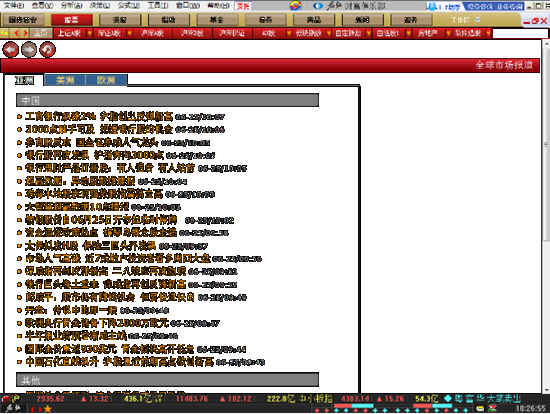
Task: Expand the dropdown arrow next to 深证A股
Action: 129,33
